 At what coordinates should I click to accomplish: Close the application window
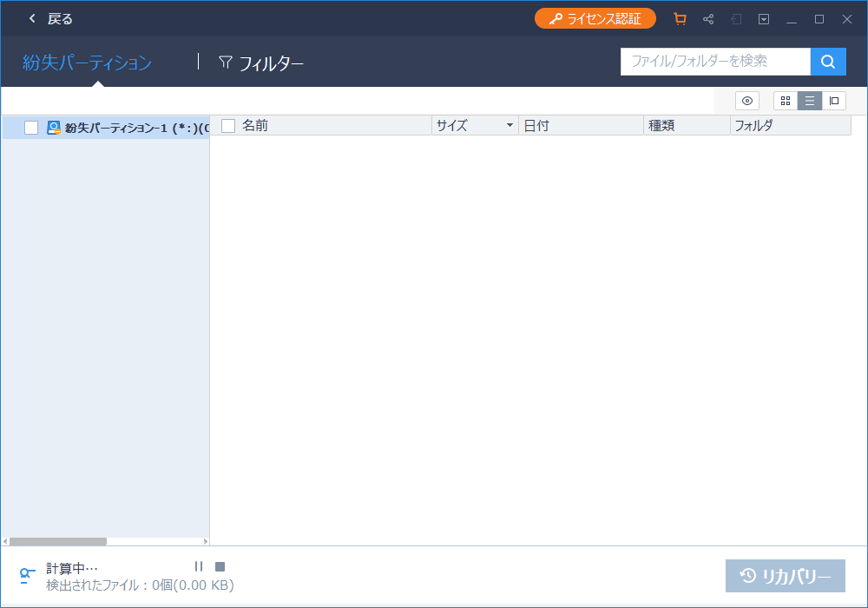pos(847,19)
